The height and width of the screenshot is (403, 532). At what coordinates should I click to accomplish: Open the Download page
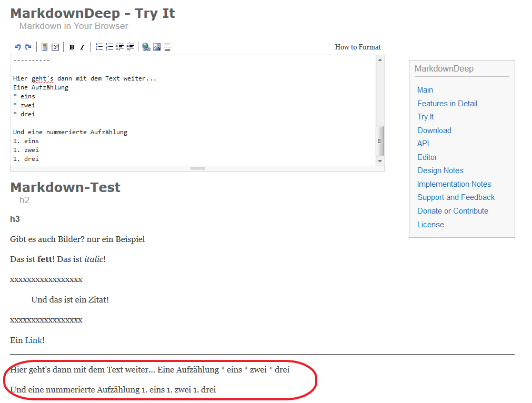(434, 130)
